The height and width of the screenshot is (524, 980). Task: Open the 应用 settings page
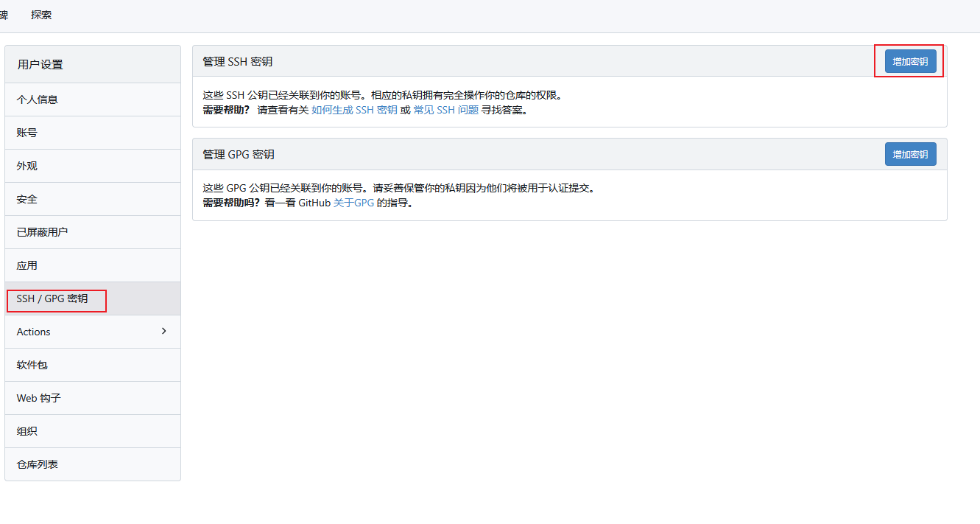pyautogui.click(x=27, y=265)
